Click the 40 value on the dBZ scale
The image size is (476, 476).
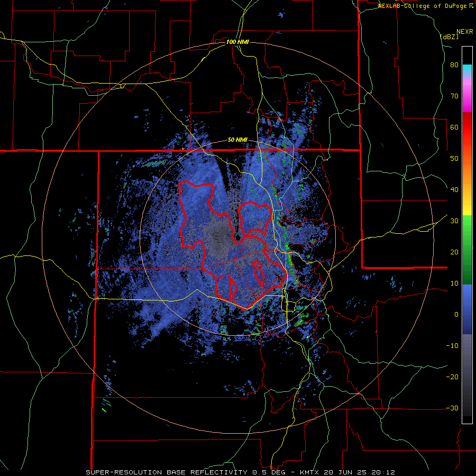click(x=454, y=190)
